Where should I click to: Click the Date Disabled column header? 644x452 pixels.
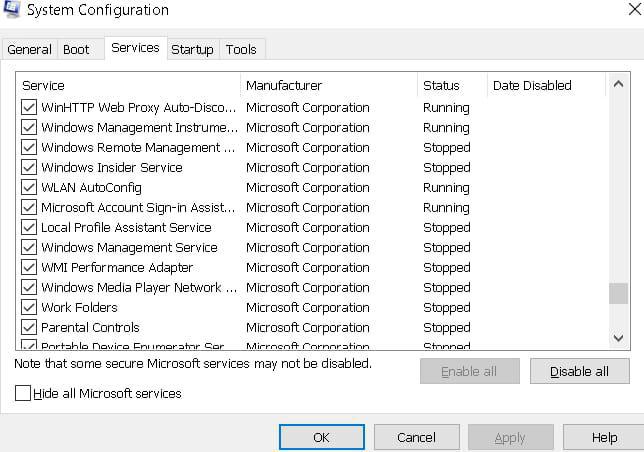(545, 86)
